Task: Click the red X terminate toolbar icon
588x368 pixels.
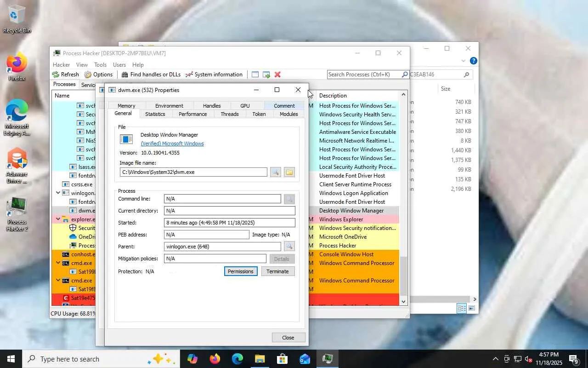Action: pyautogui.click(x=277, y=75)
